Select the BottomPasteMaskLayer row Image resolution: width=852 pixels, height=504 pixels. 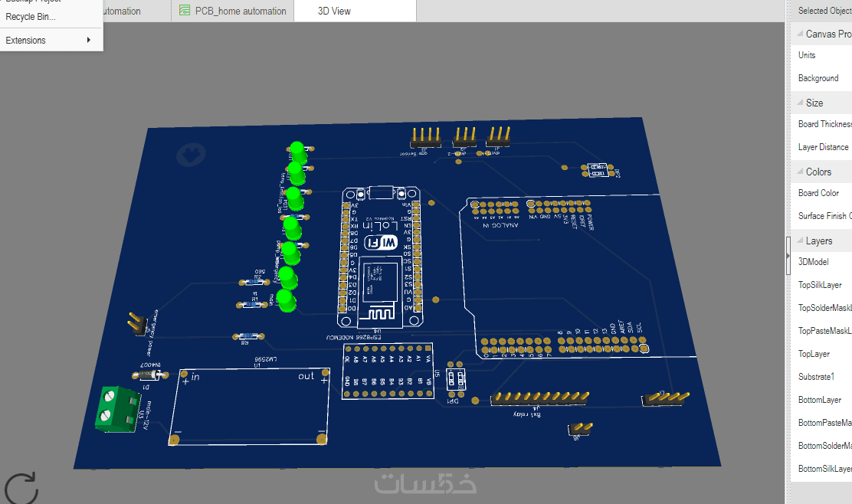[821, 423]
